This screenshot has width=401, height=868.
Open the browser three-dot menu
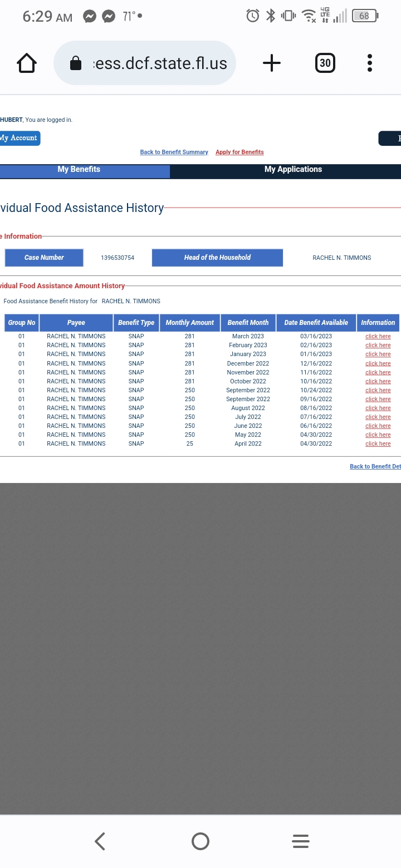coord(370,63)
